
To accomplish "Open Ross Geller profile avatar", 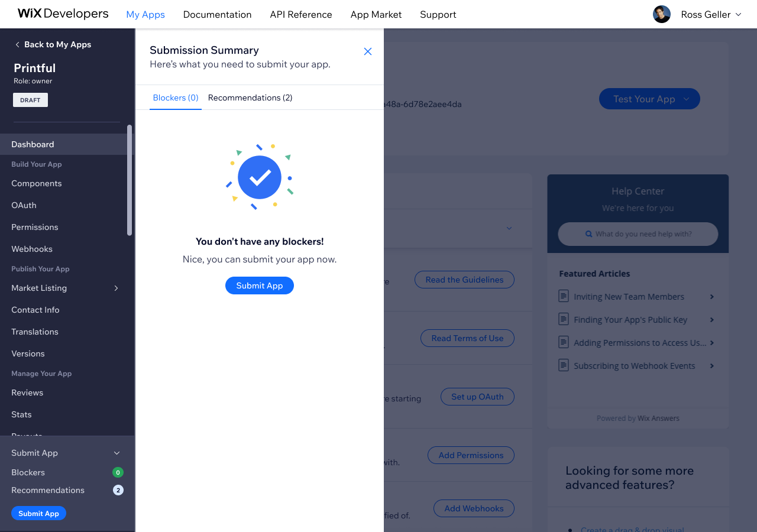I will click(x=662, y=14).
